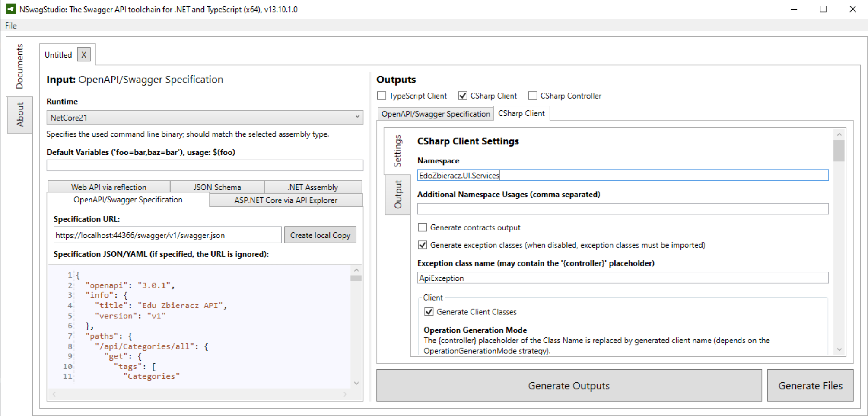Maximize the NSwagStudio window
Screen dimensions: 868x416
pos(823,9)
